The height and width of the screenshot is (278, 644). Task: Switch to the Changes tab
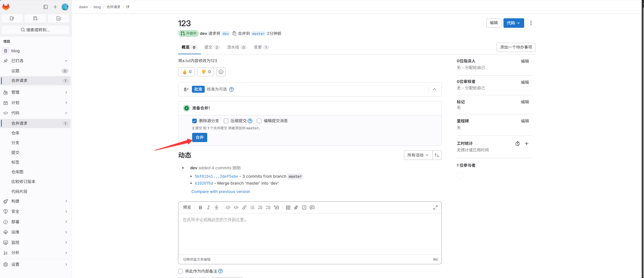coord(261,47)
